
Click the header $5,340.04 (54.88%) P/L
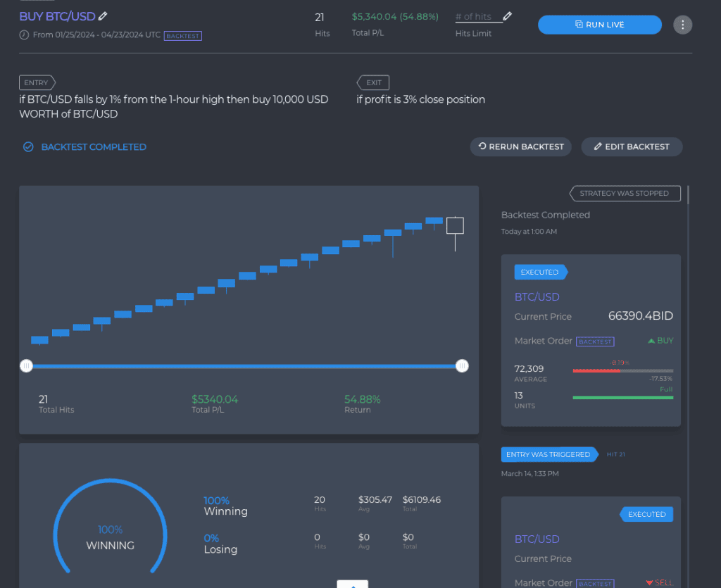[x=395, y=17]
